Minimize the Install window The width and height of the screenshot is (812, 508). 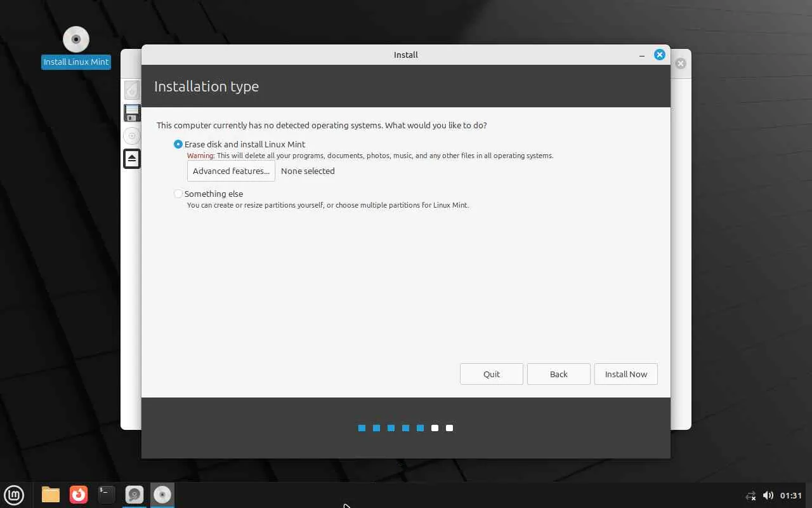642,55
